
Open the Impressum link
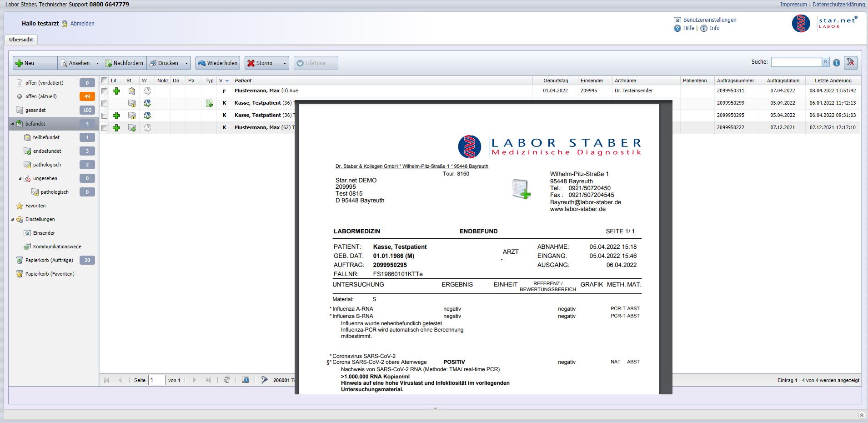point(793,4)
